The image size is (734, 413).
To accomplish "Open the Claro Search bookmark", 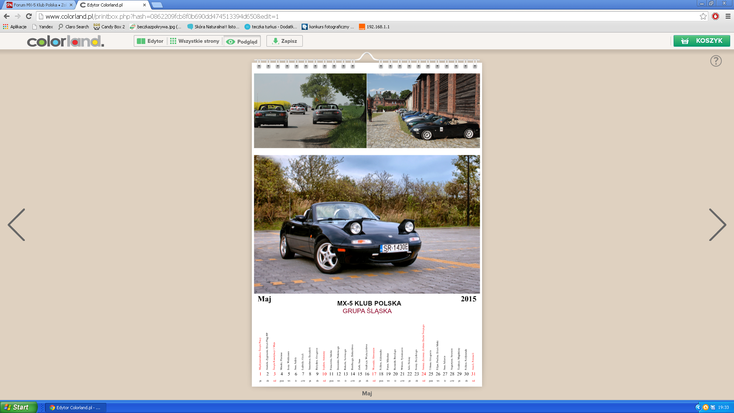I will tap(73, 27).
